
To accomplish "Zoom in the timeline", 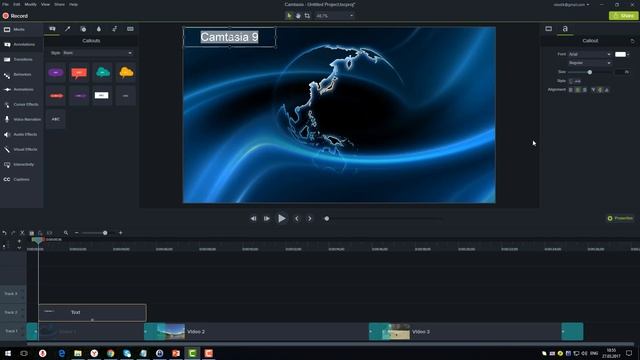I will (120, 233).
